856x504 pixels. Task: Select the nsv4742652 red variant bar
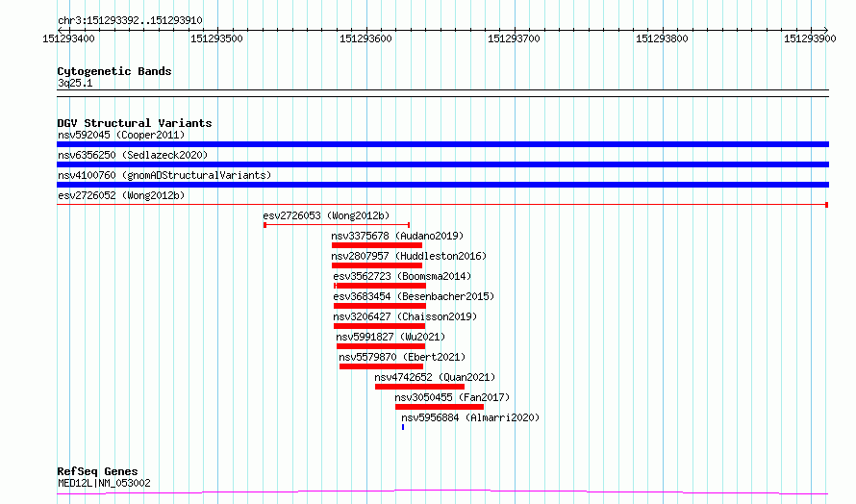coord(419,387)
